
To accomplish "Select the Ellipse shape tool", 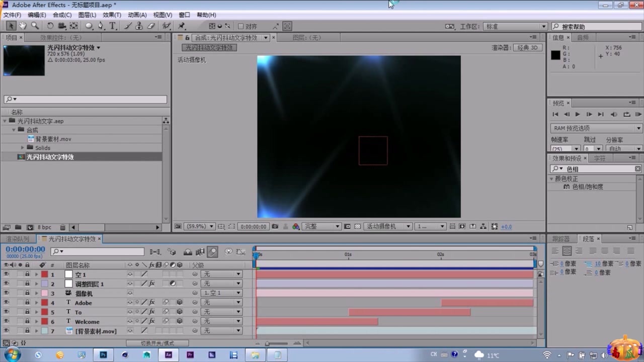I will point(89,26).
